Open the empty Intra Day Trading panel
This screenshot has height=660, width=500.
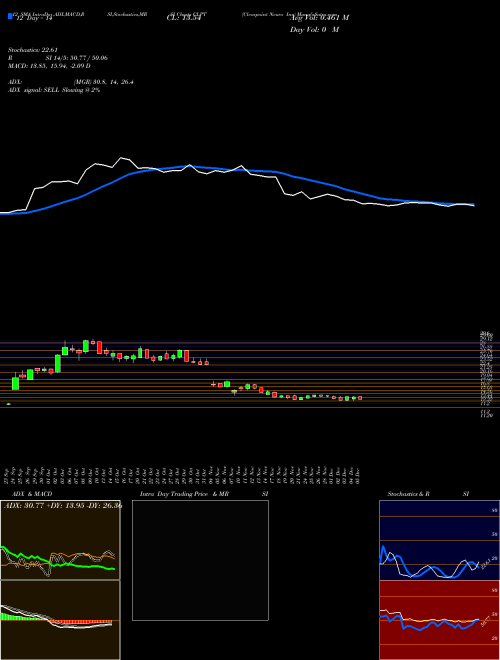pos(200,560)
